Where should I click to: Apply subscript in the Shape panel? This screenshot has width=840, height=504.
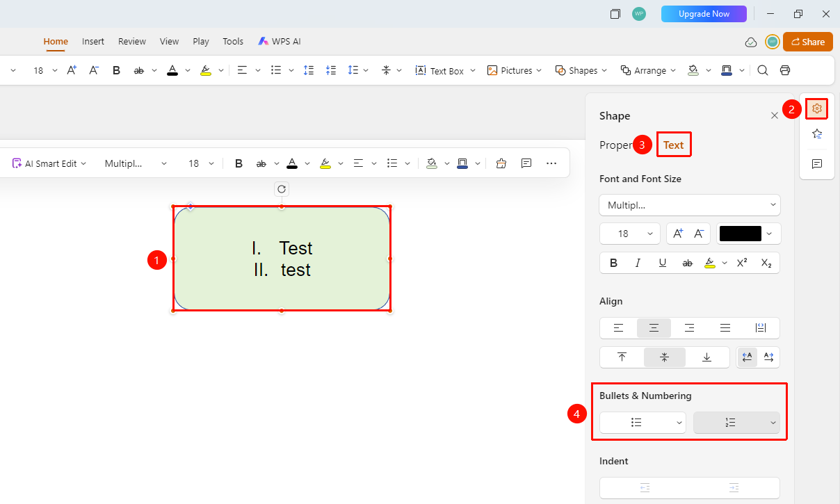click(x=766, y=263)
